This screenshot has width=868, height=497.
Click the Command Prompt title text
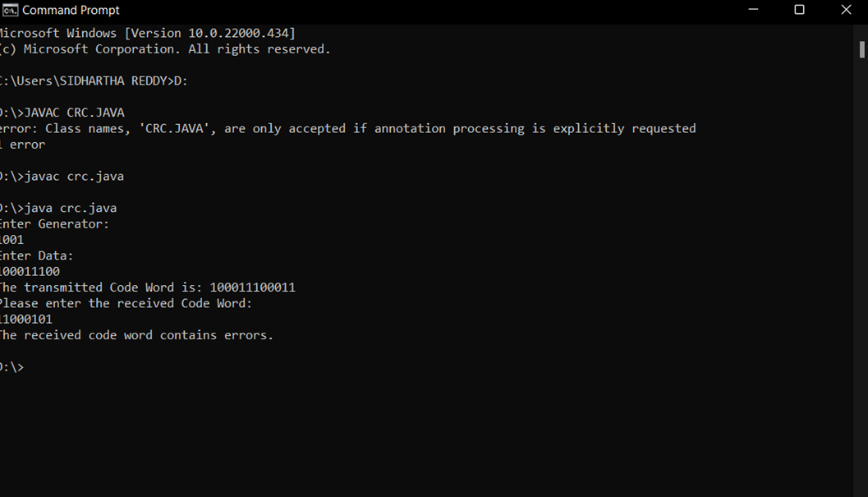coord(72,10)
